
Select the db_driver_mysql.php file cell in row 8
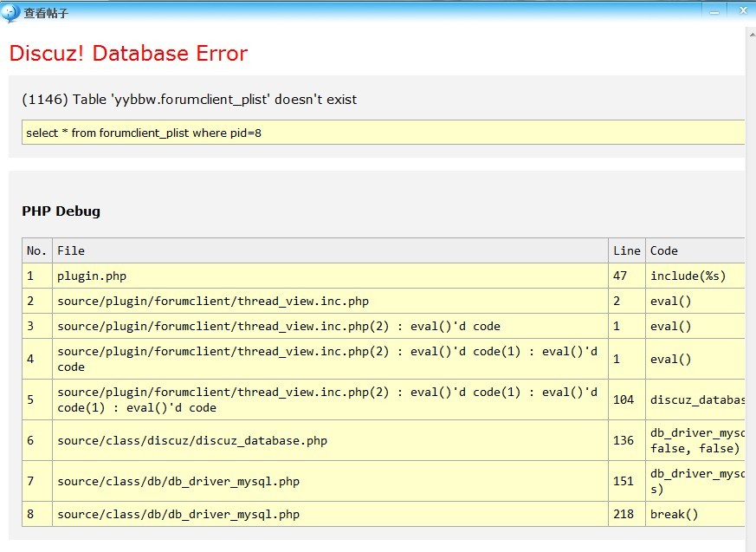[330, 514]
